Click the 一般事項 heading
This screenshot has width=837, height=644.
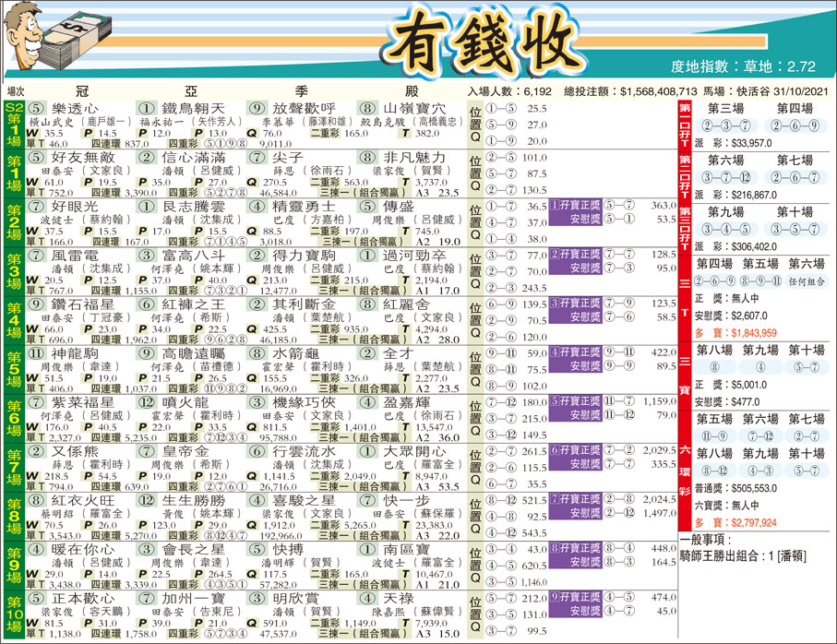click(706, 540)
